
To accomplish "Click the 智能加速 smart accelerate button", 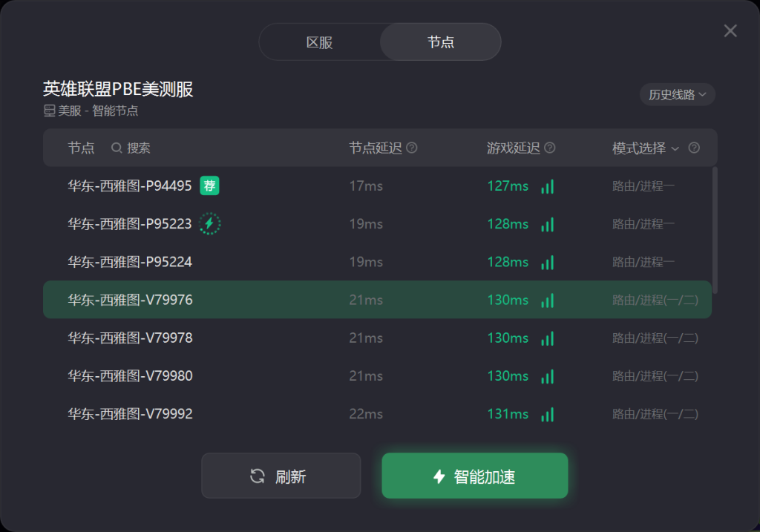I will click(475, 476).
